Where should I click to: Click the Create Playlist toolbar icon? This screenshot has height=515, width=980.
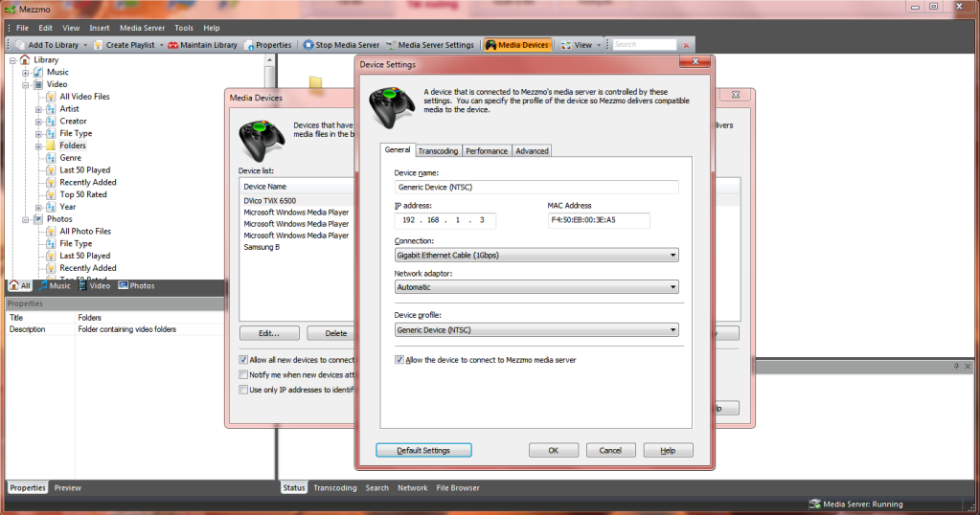98,45
